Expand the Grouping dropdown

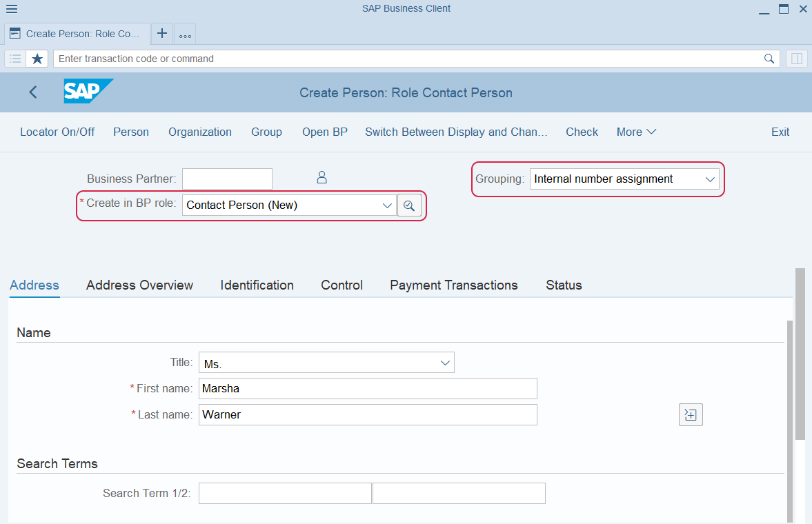[709, 179]
